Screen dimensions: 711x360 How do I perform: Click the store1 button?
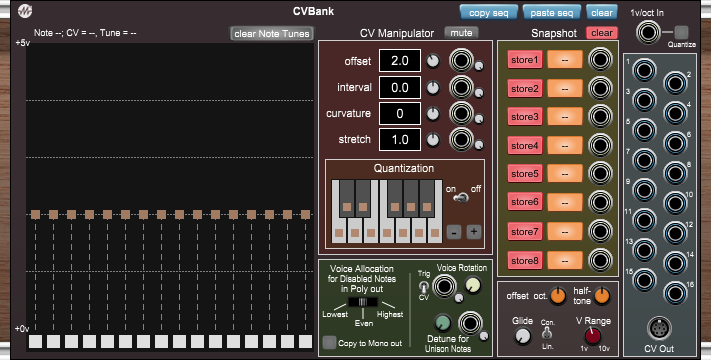(525, 60)
